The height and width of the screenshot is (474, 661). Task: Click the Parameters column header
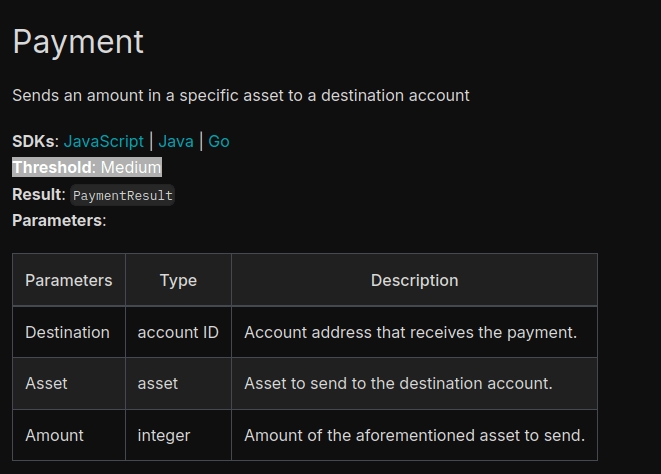[69, 280]
